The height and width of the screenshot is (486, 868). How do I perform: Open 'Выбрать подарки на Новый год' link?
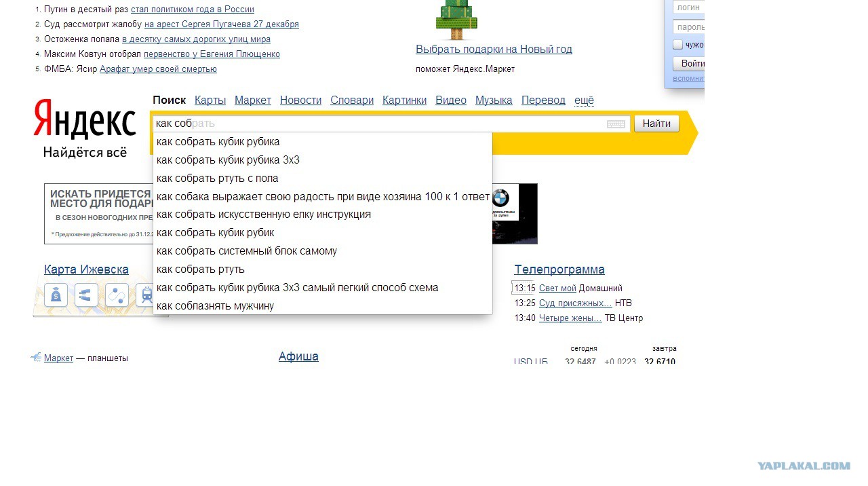click(x=494, y=50)
